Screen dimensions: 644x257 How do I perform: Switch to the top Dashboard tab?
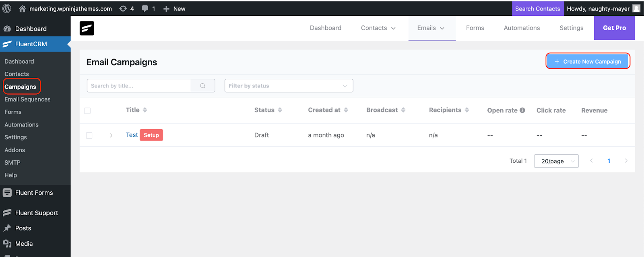point(326,28)
